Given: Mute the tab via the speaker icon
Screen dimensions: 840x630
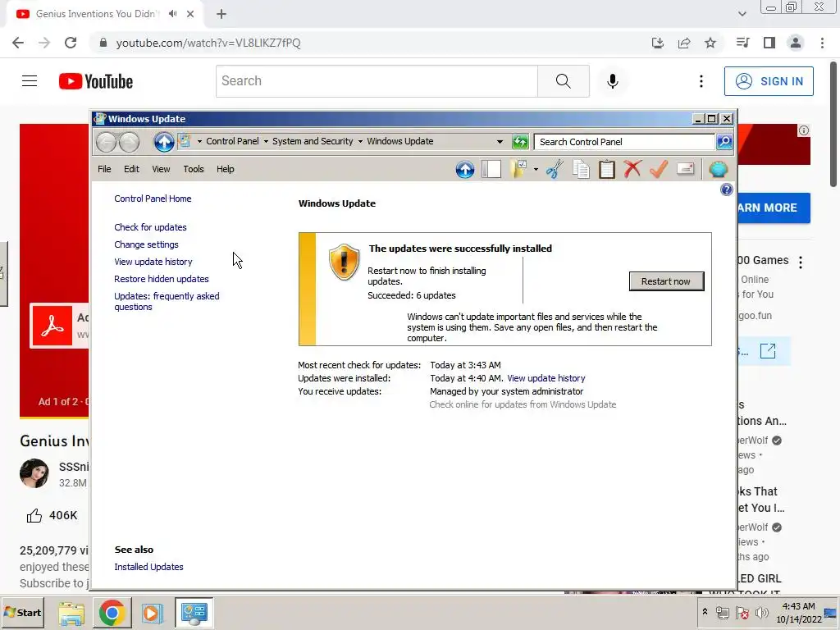Looking at the screenshot, I should click(x=172, y=14).
